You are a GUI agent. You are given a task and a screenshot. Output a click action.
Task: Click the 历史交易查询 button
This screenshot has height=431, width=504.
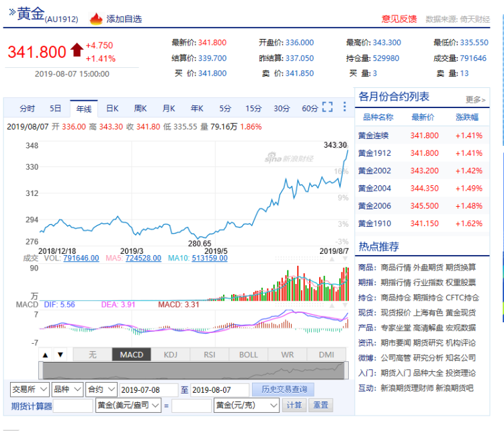(x=283, y=389)
